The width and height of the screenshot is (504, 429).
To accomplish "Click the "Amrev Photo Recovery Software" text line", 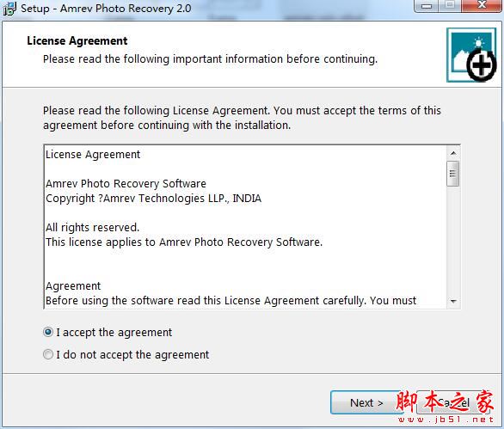I will [126, 183].
